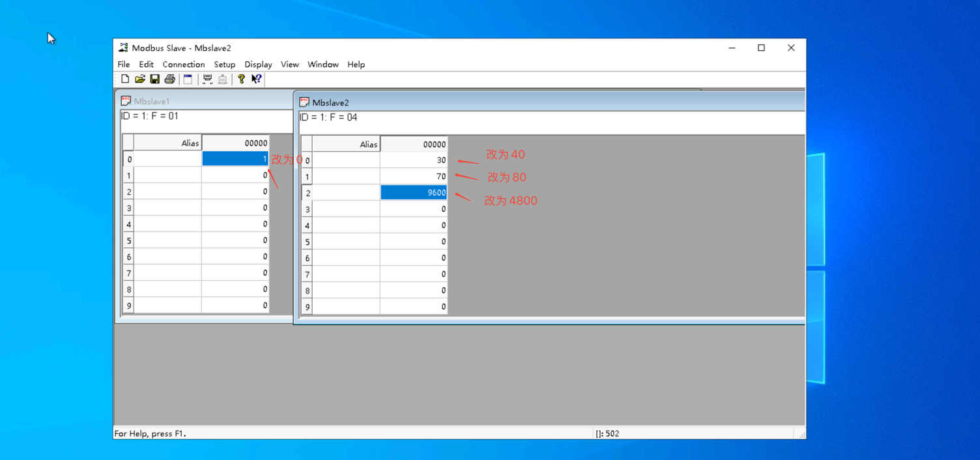
Task: Open the Display menu
Action: click(258, 65)
